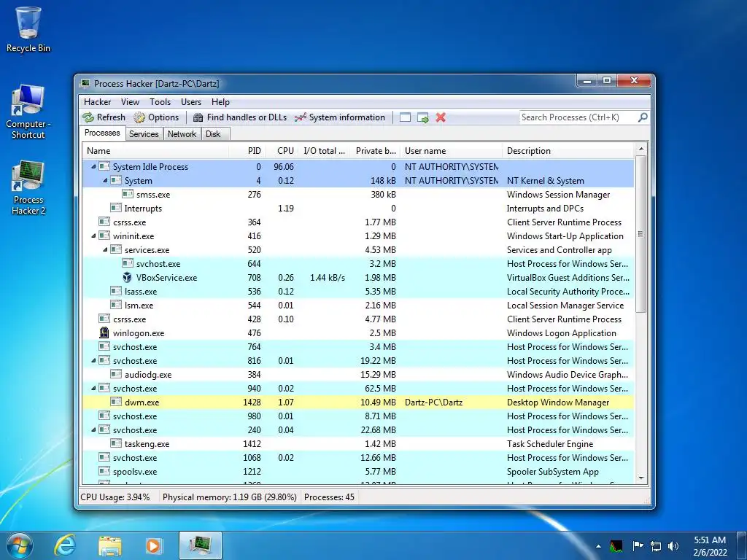Open the View menu
This screenshot has height=560, width=747.
pos(130,102)
